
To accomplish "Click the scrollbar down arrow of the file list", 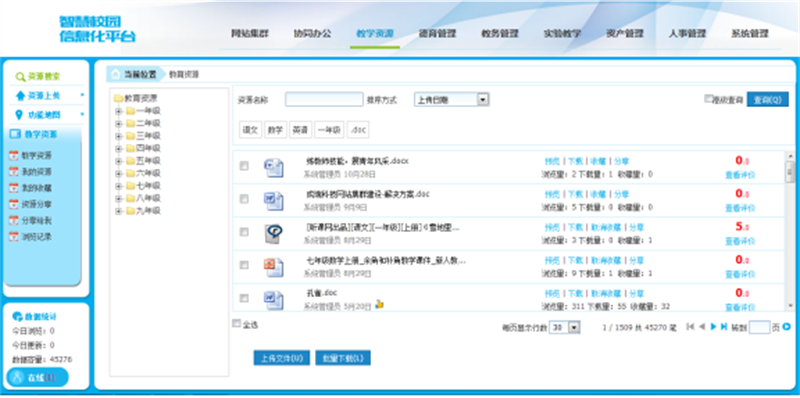I will tap(790, 305).
